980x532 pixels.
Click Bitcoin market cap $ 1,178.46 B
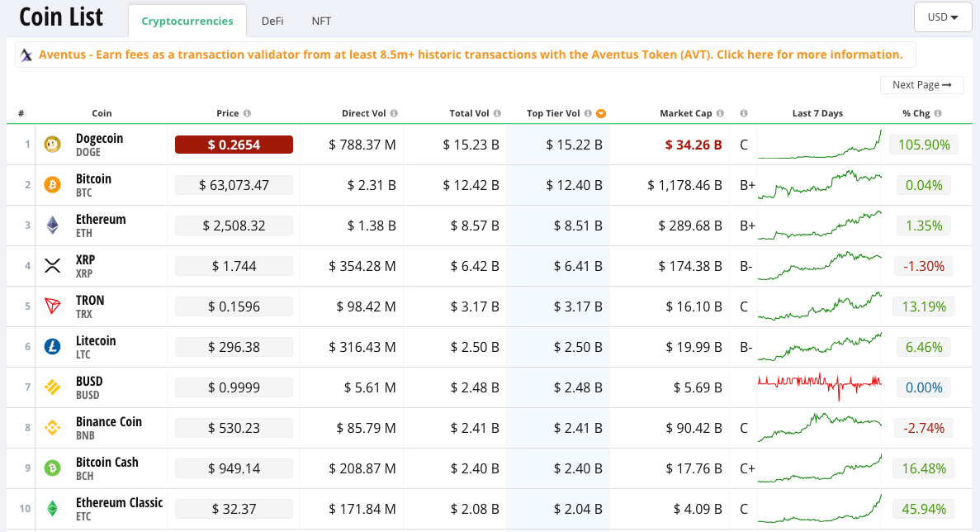pyautogui.click(x=684, y=185)
